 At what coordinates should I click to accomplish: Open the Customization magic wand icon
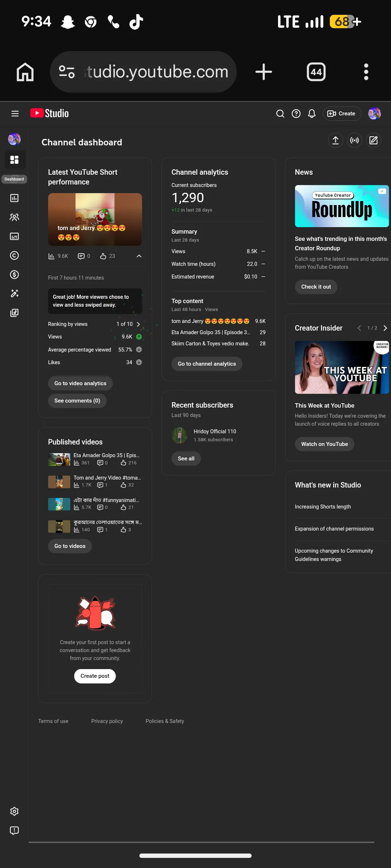pos(14,294)
